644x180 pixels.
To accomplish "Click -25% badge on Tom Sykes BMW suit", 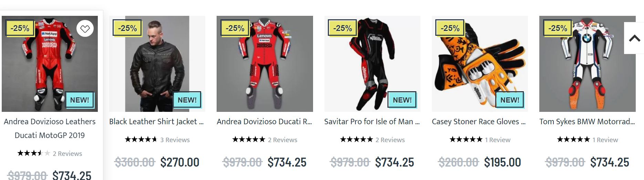I will click(558, 28).
